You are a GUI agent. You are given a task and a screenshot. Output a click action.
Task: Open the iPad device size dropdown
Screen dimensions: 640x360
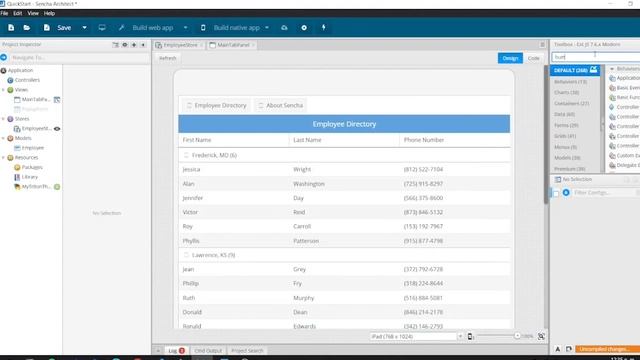(x=460, y=336)
